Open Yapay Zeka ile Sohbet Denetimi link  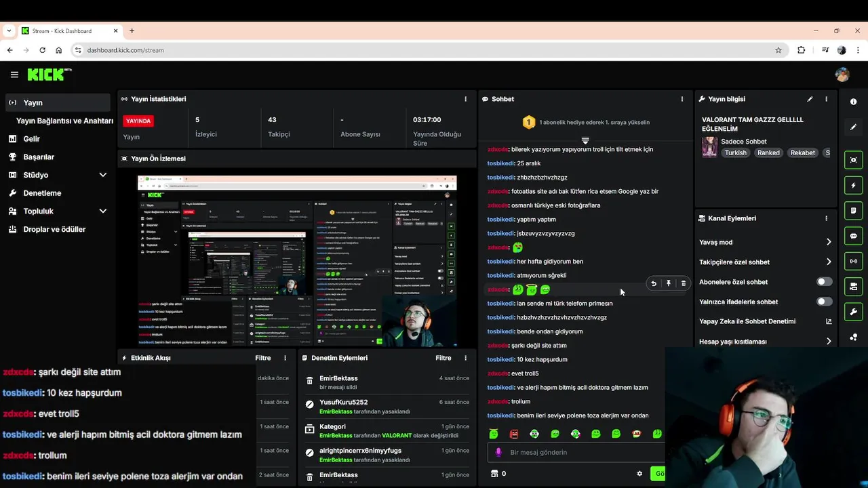tap(765, 321)
